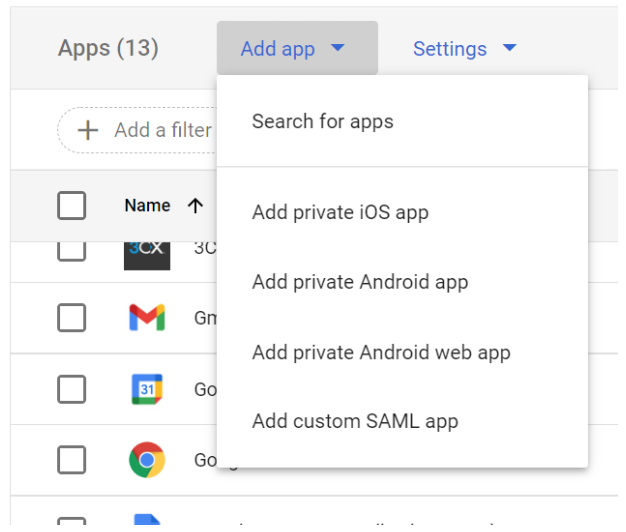
Task: Click the Google Chrome app icon
Action: [147, 460]
